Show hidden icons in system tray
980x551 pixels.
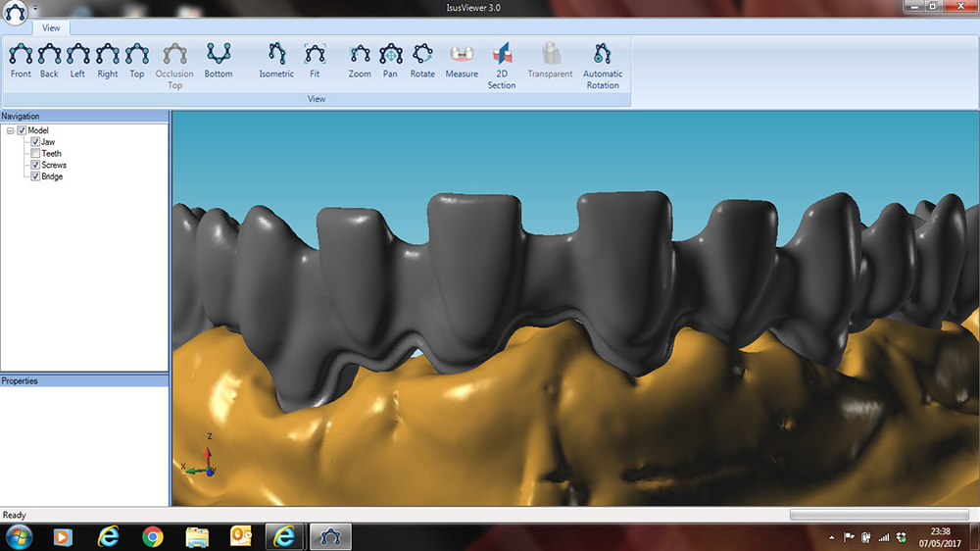[x=832, y=537]
